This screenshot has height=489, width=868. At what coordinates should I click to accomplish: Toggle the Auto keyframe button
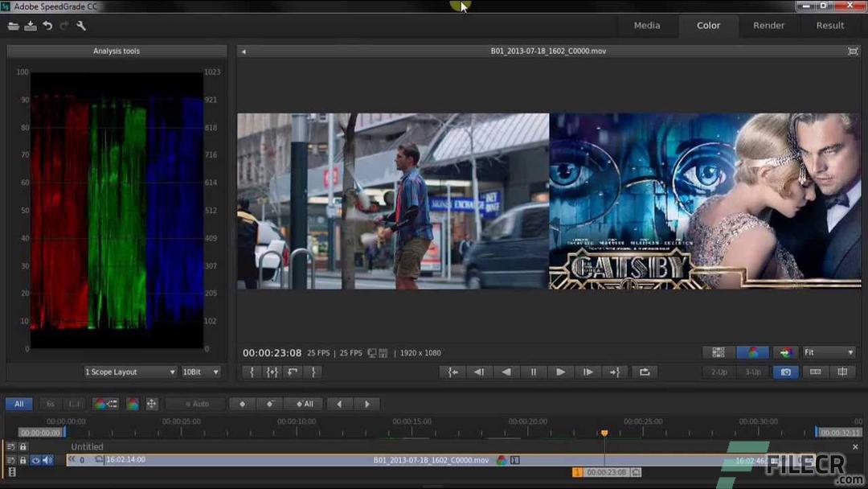[x=197, y=404]
